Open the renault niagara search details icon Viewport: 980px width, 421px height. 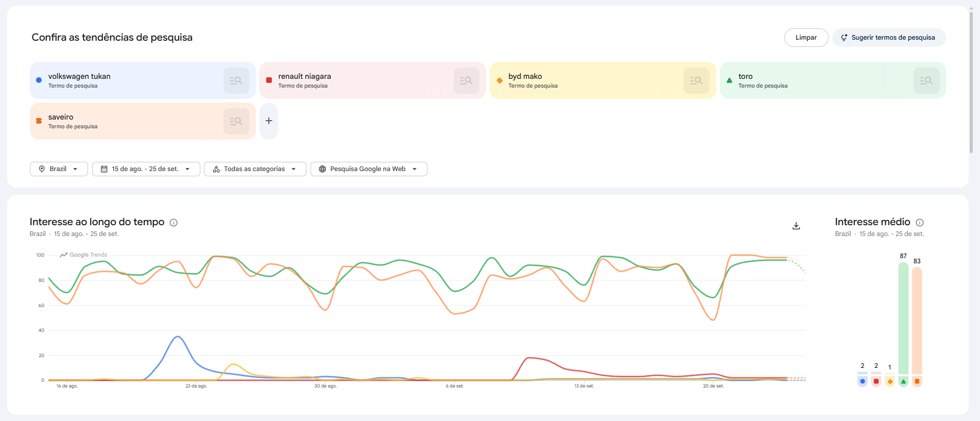(x=467, y=80)
